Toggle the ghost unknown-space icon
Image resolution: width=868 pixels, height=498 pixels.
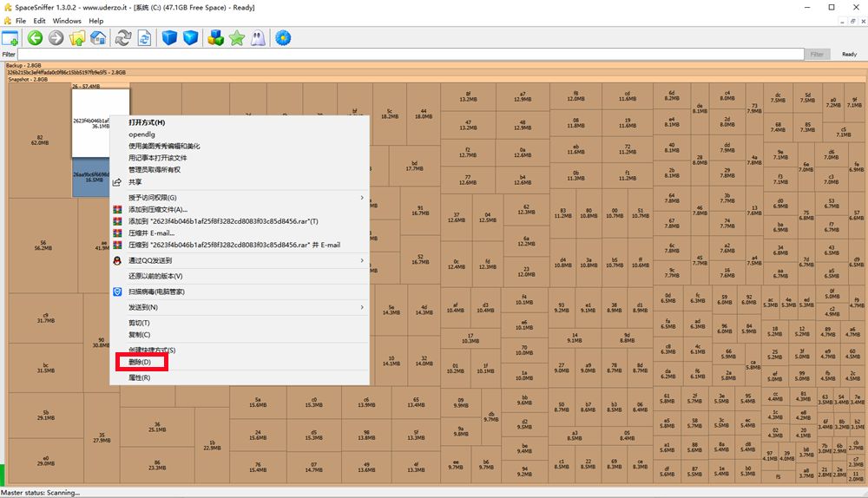pos(258,38)
